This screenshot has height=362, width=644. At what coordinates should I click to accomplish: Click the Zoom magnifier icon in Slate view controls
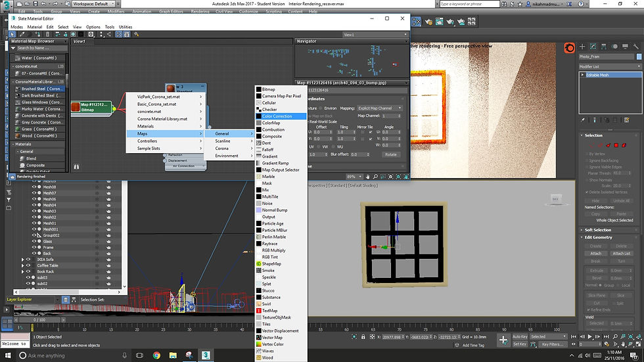[x=375, y=177]
